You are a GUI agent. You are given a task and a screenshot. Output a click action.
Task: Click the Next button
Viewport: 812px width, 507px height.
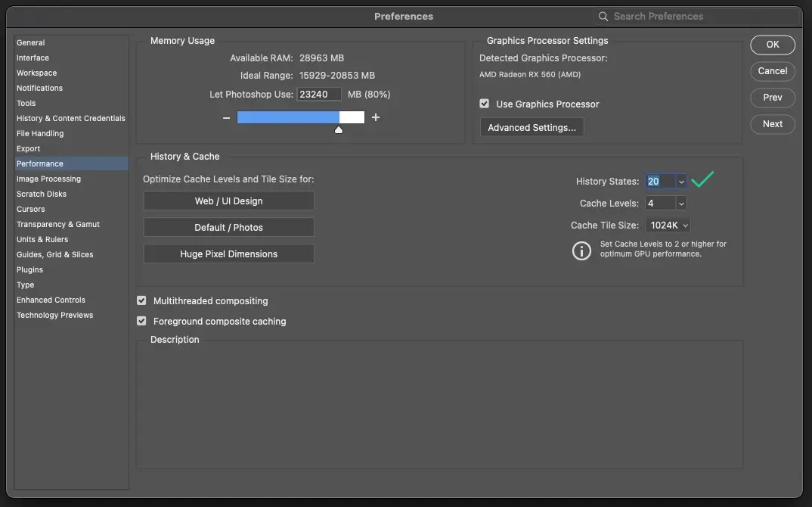(x=773, y=124)
